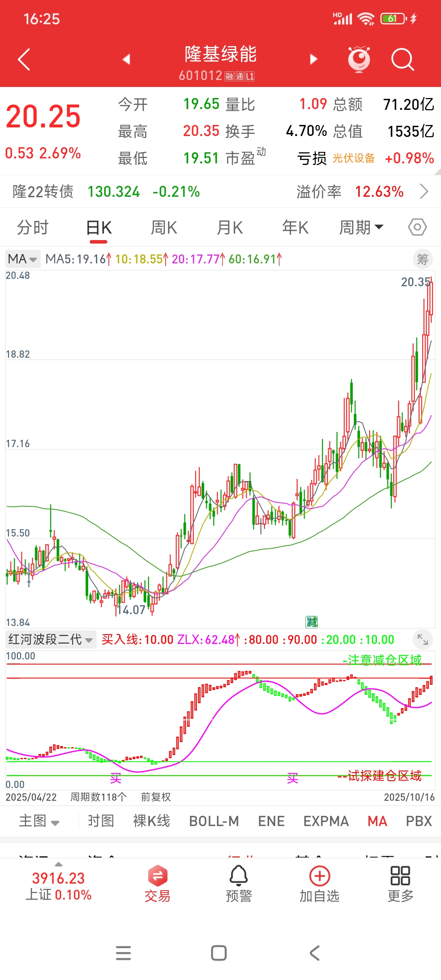Viewport: 441px width, 980px height.
Task: Open 主图 main chart dropdown
Action: tap(39, 821)
